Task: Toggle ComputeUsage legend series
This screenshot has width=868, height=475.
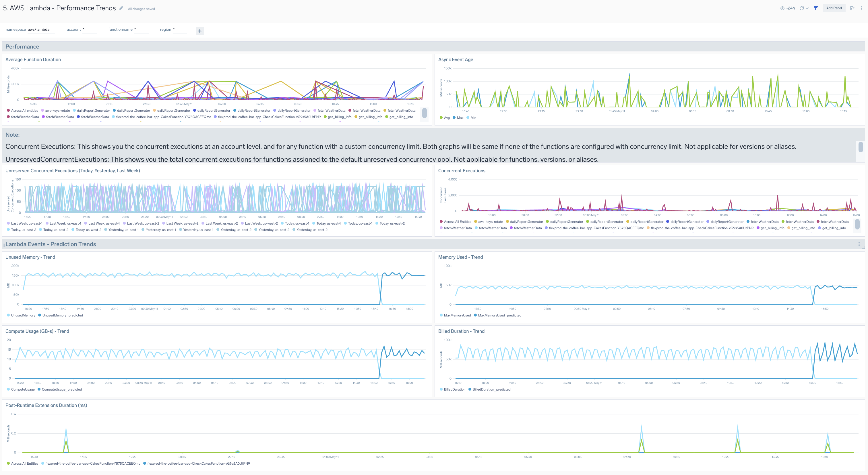Action: [x=21, y=389]
